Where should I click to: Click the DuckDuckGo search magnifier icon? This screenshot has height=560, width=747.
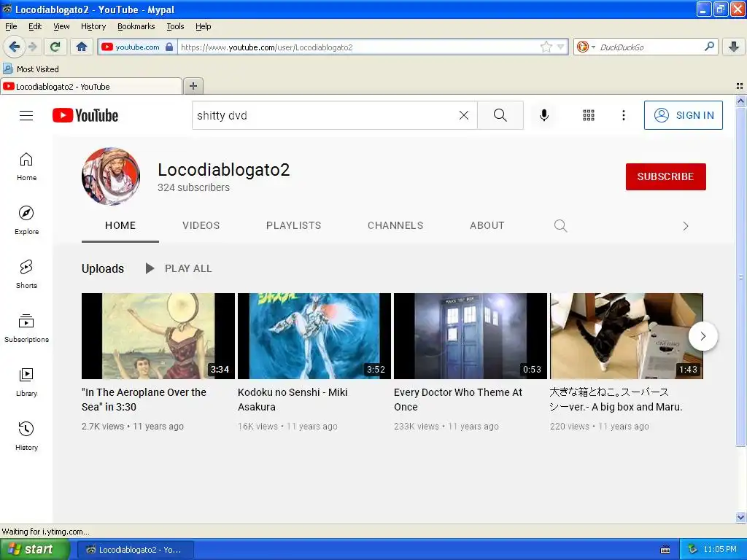coord(709,47)
